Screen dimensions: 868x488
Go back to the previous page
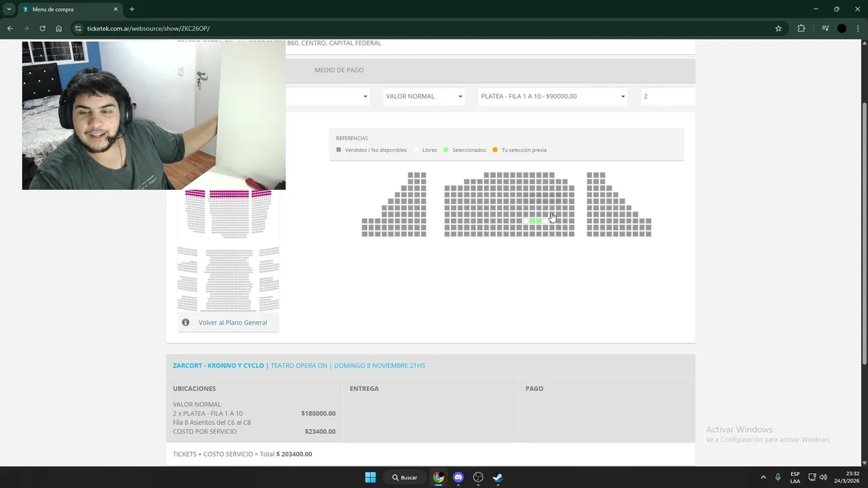click(x=9, y=28)
